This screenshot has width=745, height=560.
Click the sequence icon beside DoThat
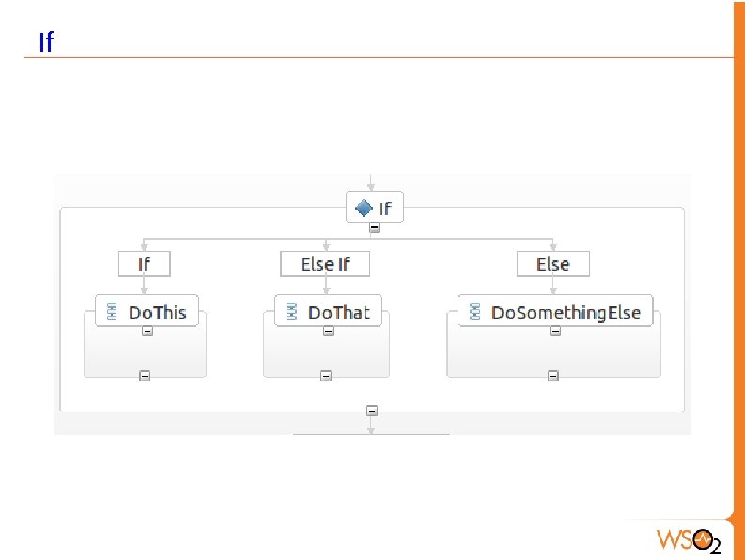pos(292,313)
